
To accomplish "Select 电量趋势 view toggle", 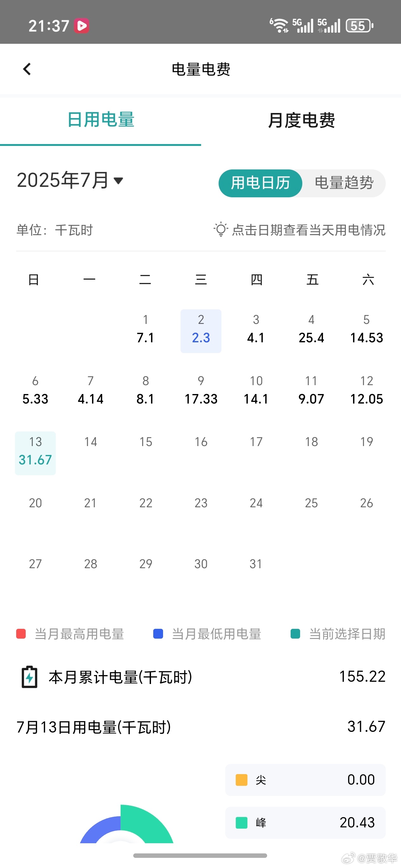I will [x=344, y=183].
